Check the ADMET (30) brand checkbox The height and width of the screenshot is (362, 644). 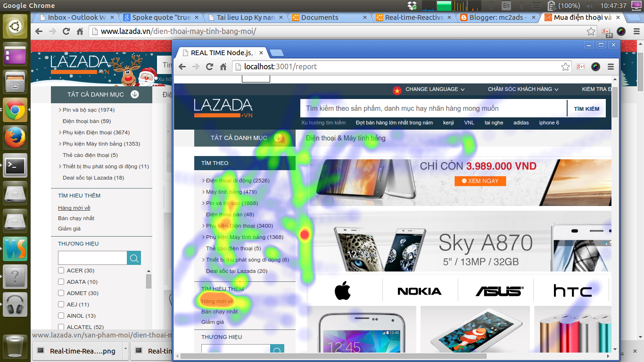pos(61,293)
